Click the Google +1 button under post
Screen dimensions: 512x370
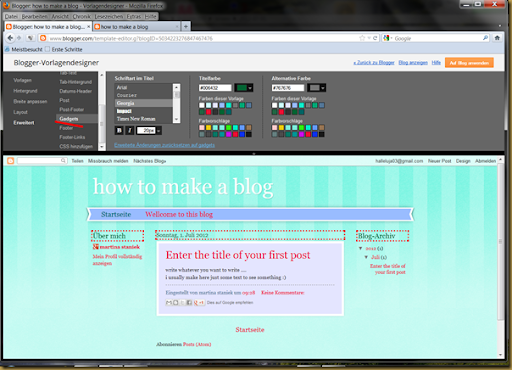[199, 302]
